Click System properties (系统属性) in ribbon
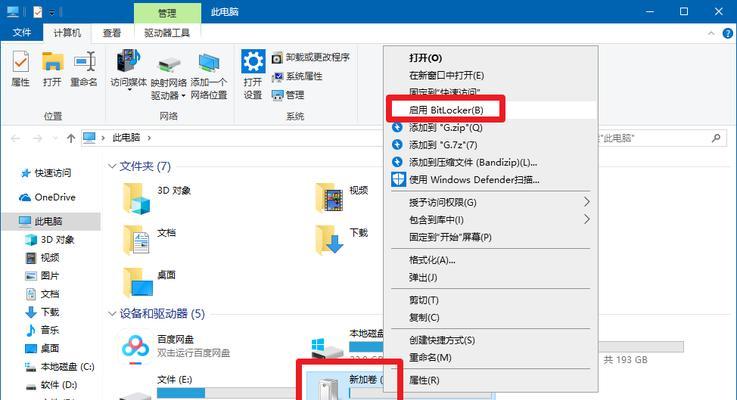The width and height of the screenshot is (737, 400). point(297,76)
